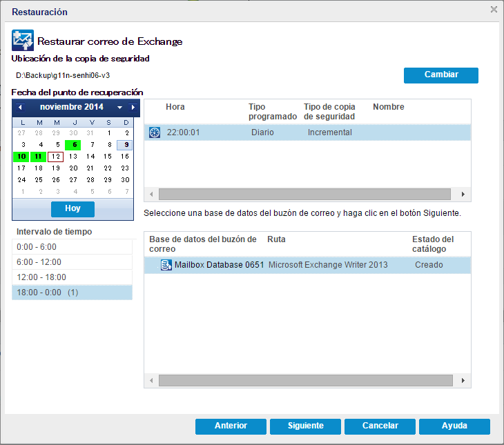Click the recovery point clock icon at 22:00:01
504x445 pixels.
click(x=155, y=132)
